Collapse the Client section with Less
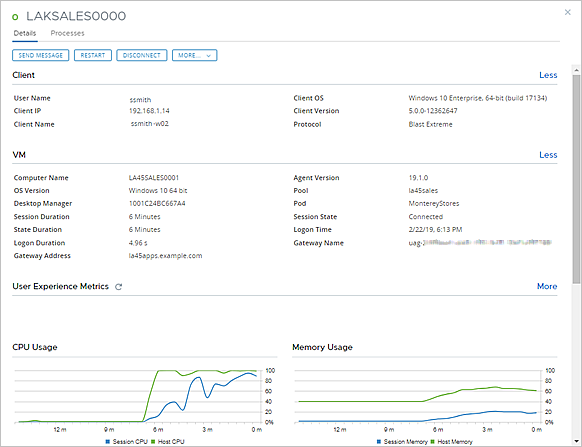This screenshot has width=582, height=447. coord(548,75)
